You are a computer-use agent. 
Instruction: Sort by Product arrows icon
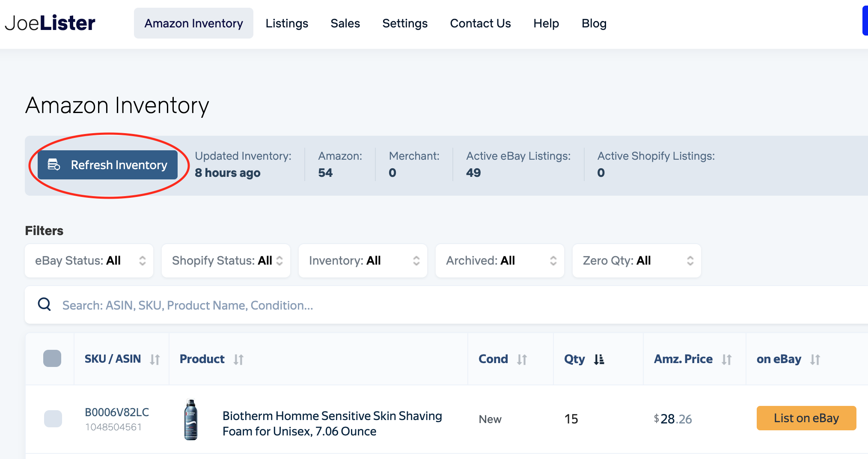[238, 359]
